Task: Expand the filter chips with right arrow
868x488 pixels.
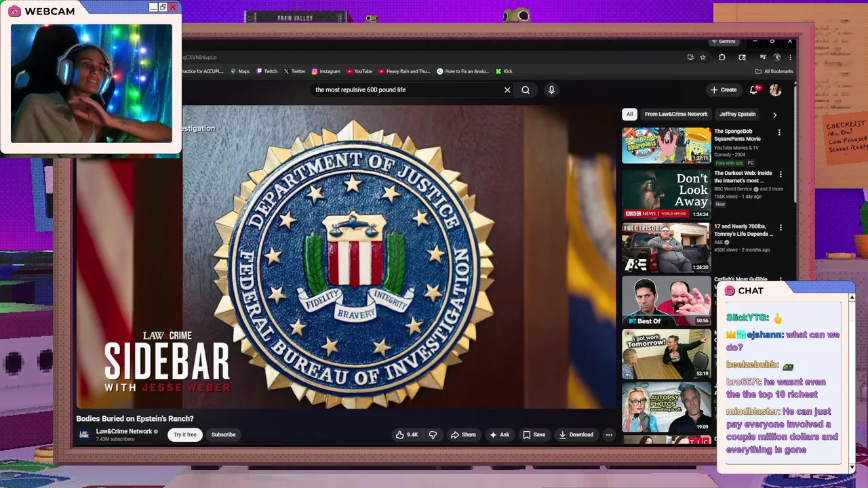Action: (x=774, y=115)
